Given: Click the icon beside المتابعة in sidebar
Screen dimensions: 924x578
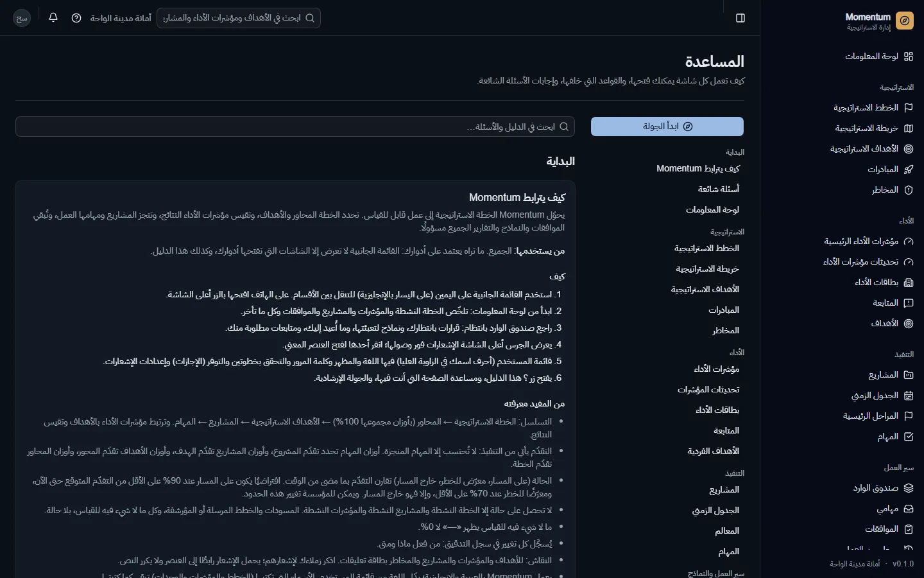Looking at the screenshot, I should (x=909, y=303).
